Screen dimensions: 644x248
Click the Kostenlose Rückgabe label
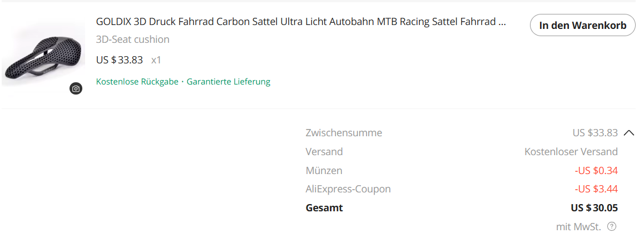pyautogui.click(x=137, y=82)
